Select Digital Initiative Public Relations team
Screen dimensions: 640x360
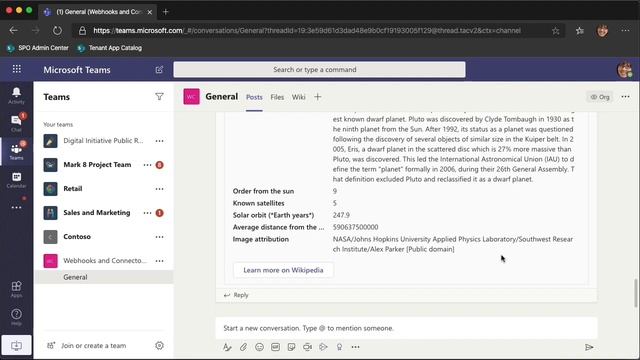(x=103, y=141)
